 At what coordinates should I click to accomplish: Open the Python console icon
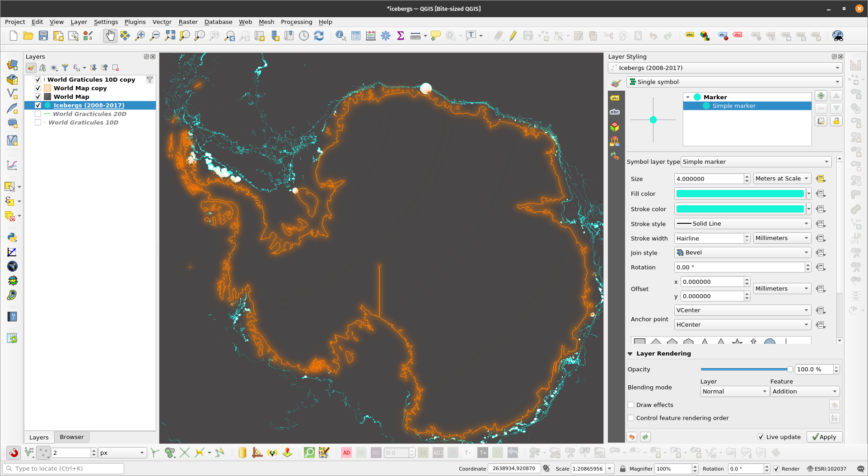(12, 237)
